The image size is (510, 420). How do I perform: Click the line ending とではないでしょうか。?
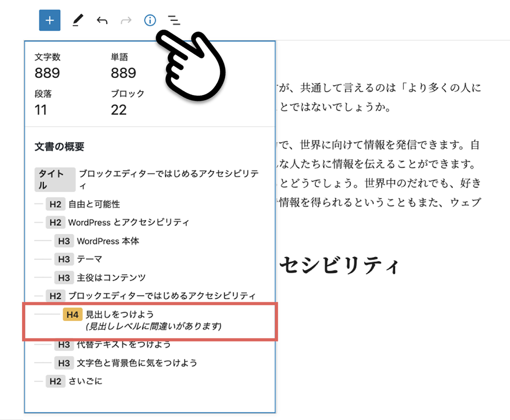point(335,107)
